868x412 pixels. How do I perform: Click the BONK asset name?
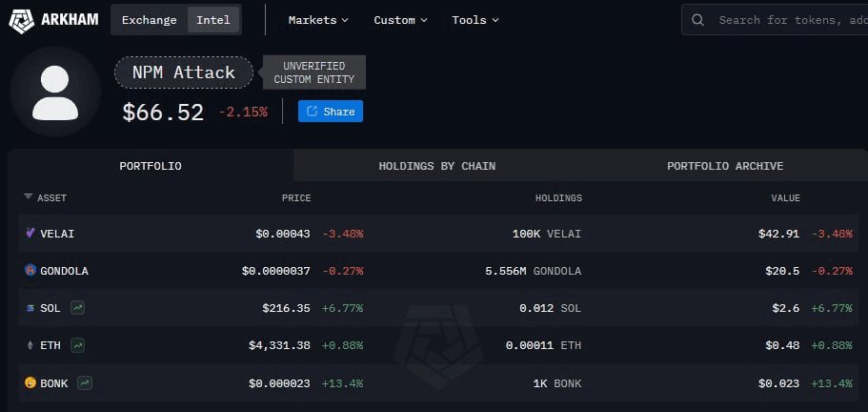click(x=53, y=382)
